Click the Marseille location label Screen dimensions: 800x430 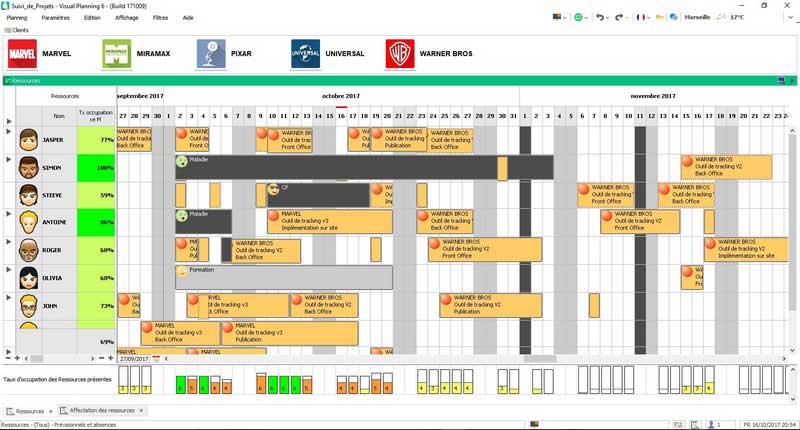[x=697, y=17]
